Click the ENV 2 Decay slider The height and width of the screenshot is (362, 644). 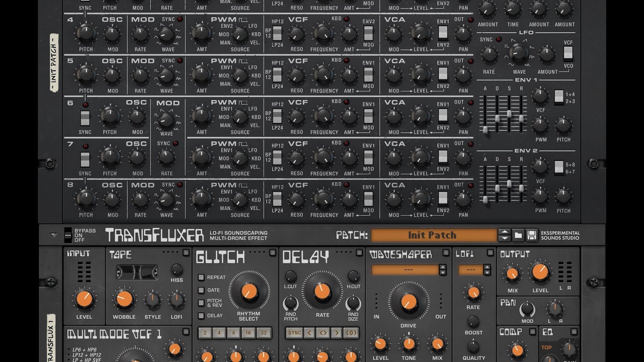pos(497,189)
